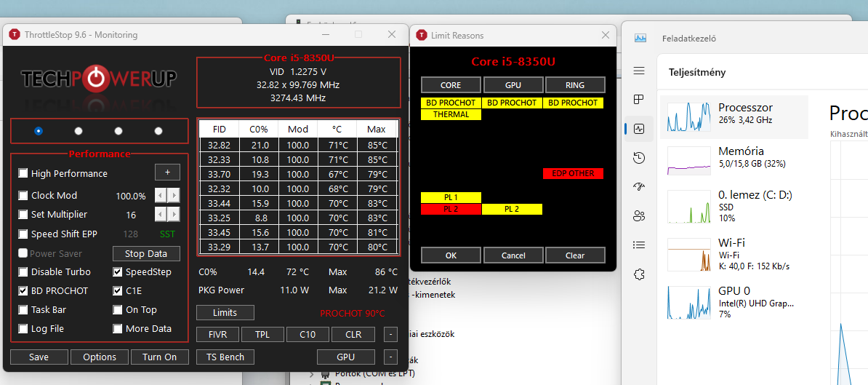Viewport: 868px width, 385px height.
Task: Click the Turn On button
Action: pos(159,357)
